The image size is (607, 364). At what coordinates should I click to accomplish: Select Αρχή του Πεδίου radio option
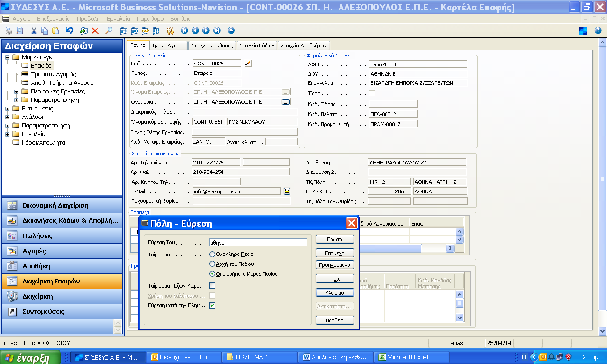[212, 264]
